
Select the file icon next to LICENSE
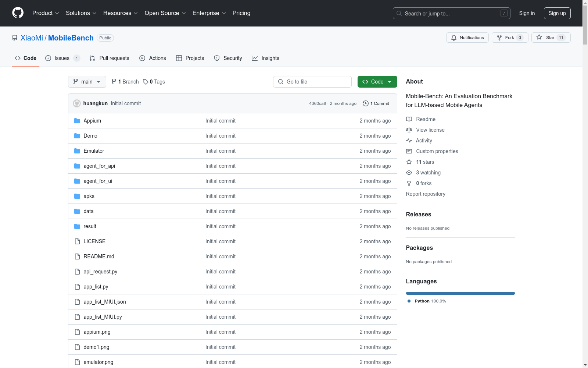click(x=77, y=241)
